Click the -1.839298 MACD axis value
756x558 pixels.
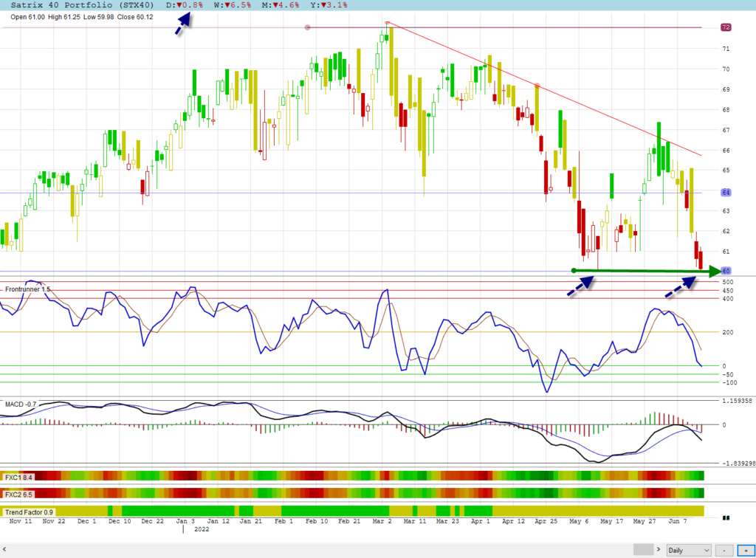click(x=738, y=464)
